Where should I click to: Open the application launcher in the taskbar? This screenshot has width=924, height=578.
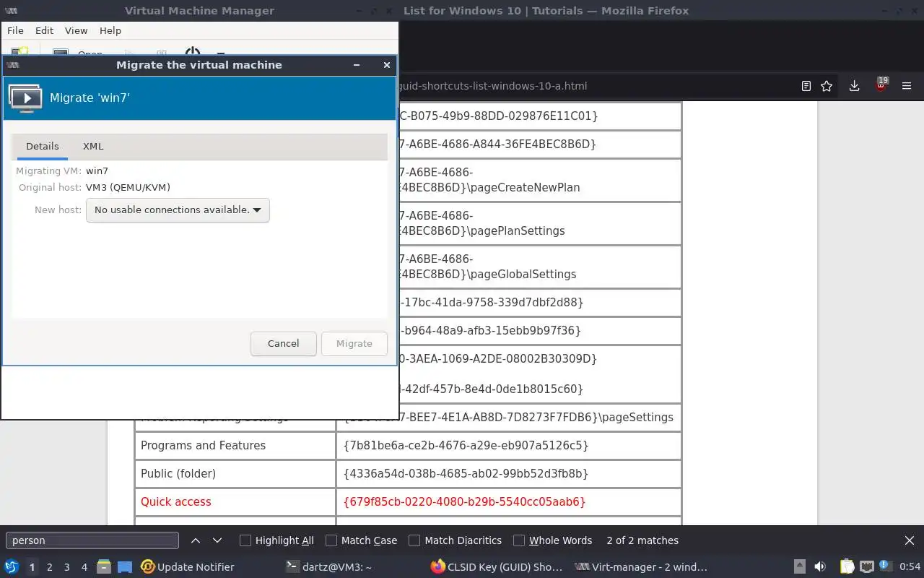click(12, 567)
